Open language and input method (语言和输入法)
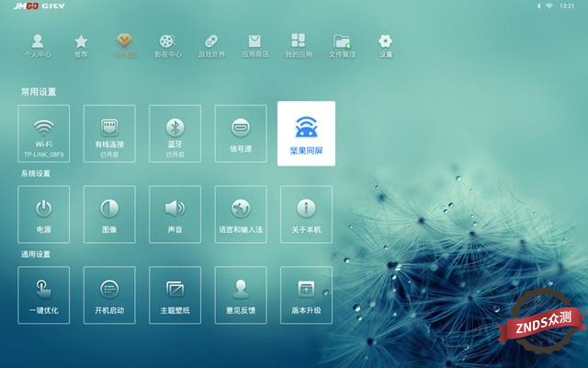Viewport: 588px width, 368px height. click(x=241, y=214)
